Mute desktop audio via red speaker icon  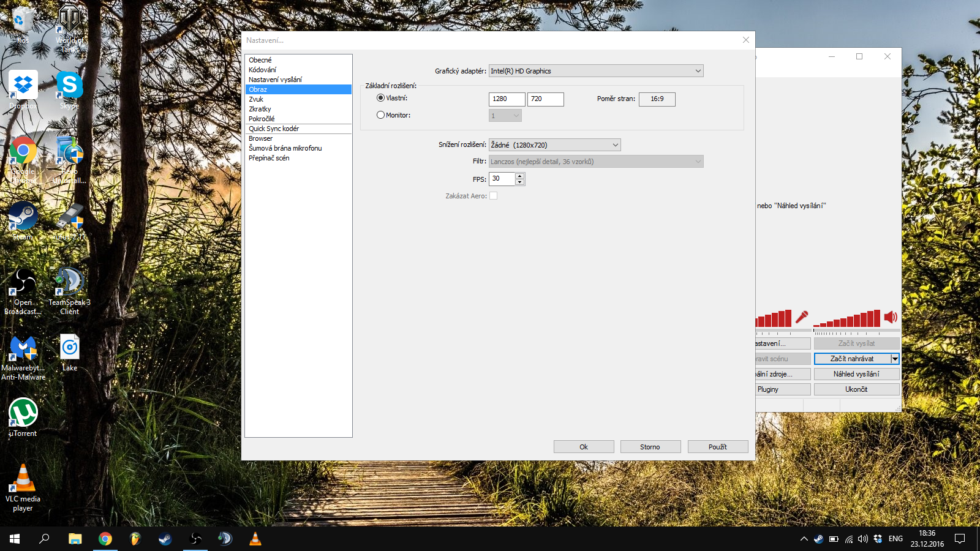(891, 317)
